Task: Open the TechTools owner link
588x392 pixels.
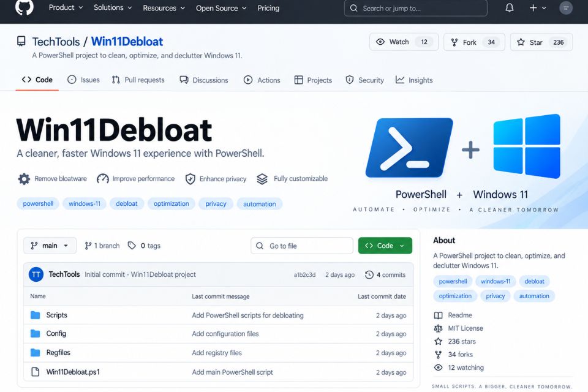Action: coord(56,42)
